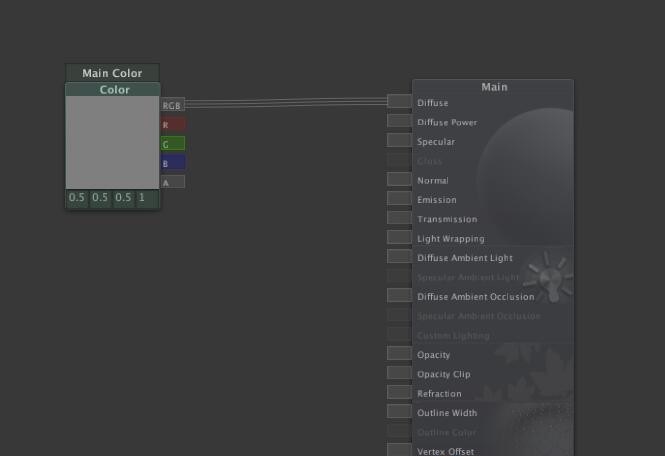
Task: Click the first 0.5 red value field
Action: click(x=77, y=198)
